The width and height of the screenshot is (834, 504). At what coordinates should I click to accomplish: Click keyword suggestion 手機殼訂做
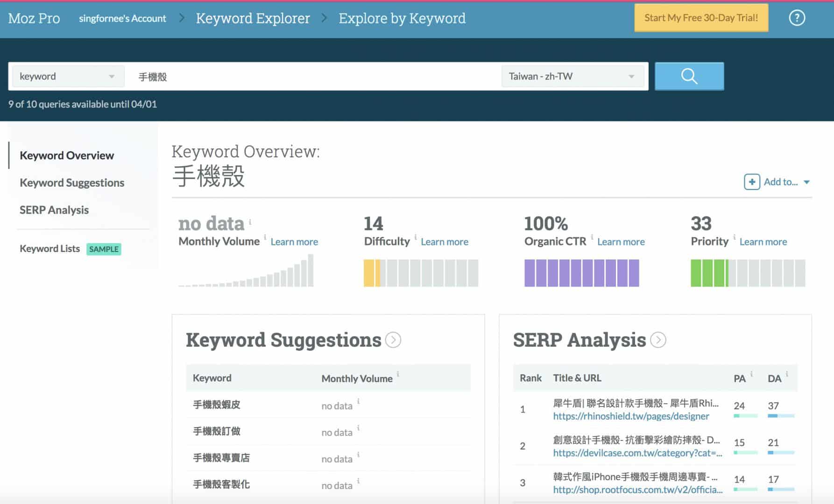pos(217,431)
